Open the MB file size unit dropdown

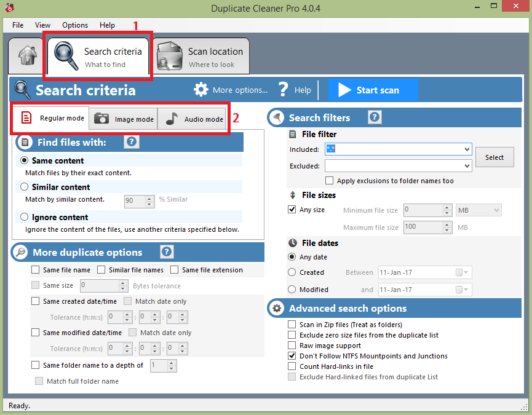coord(496,210)
